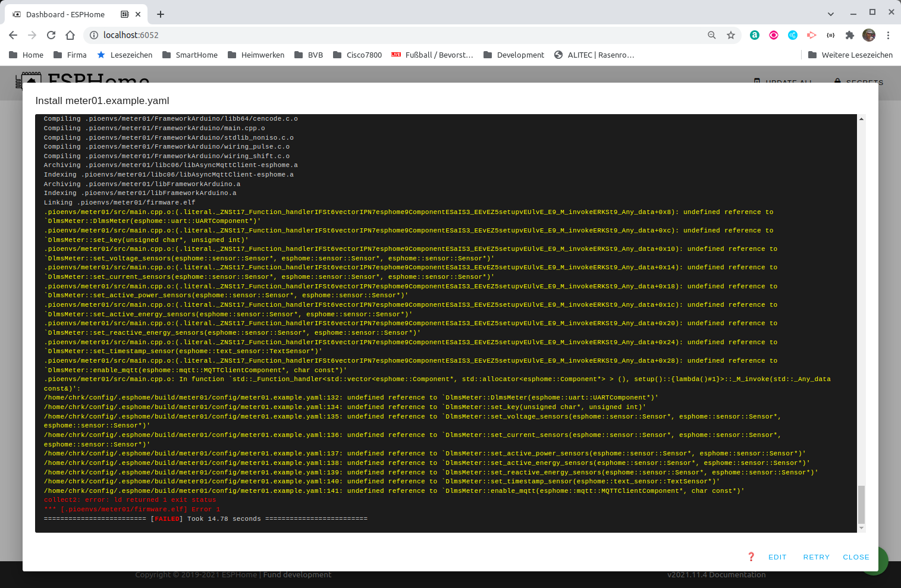
Task: View site information for localhost
Action: coord(93,35)
